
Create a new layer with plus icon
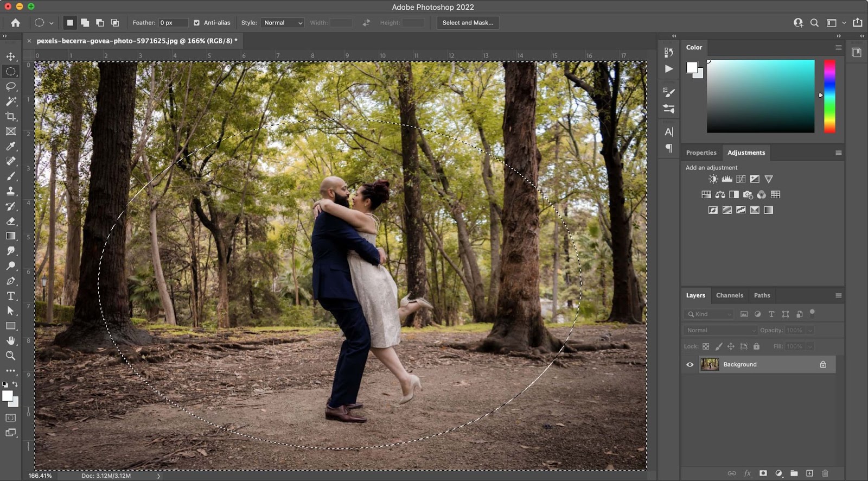tap(809, 473)
